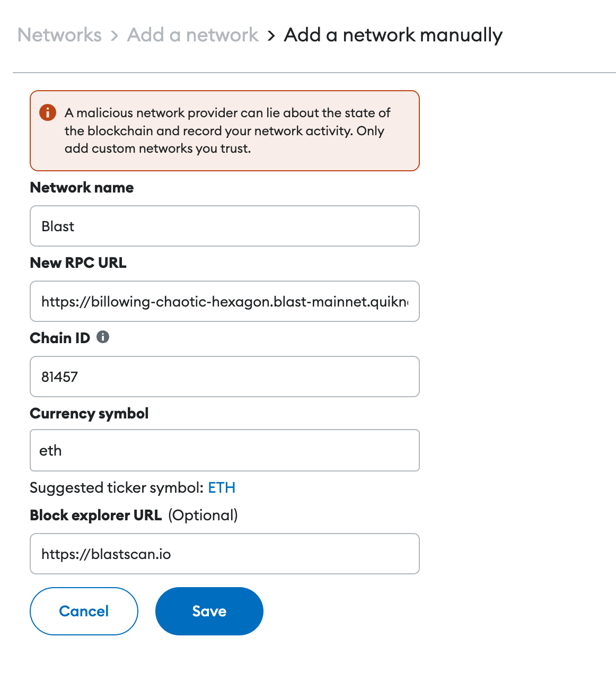This screenshot has width=616, height=681.
Task: Go back to Add a network page
Action: (x=192, y=34)
